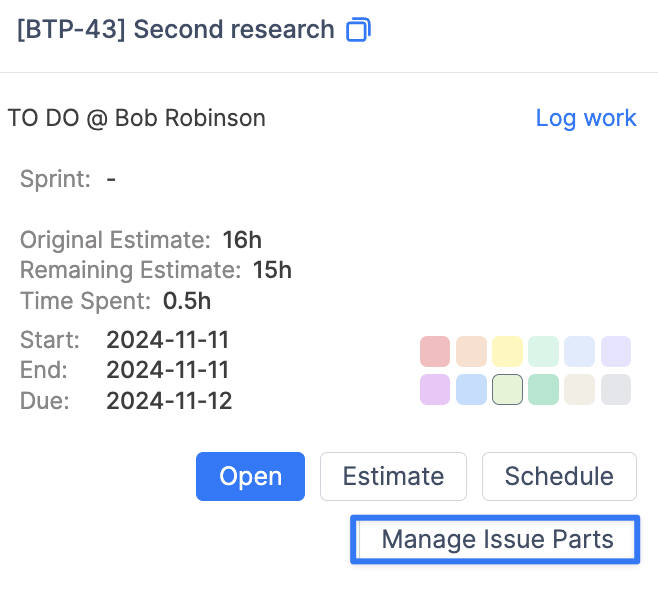Viewport: 658px width, 592px height.
Task: Open Manage Issue Parts
Action: coord(496,540)
